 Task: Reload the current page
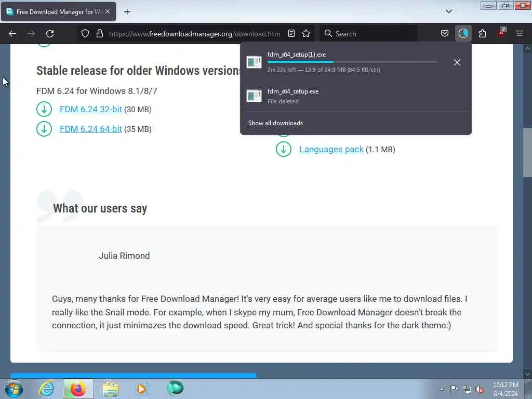pos(50,34)
